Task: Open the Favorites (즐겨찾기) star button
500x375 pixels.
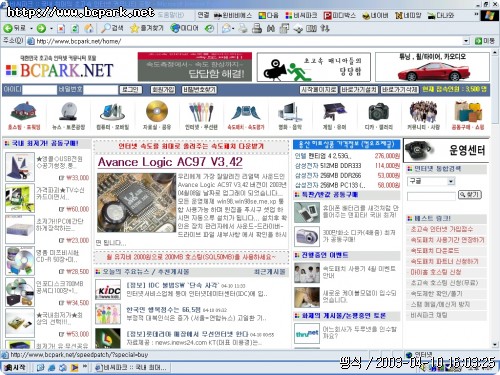Action: (x=147, y=29)
